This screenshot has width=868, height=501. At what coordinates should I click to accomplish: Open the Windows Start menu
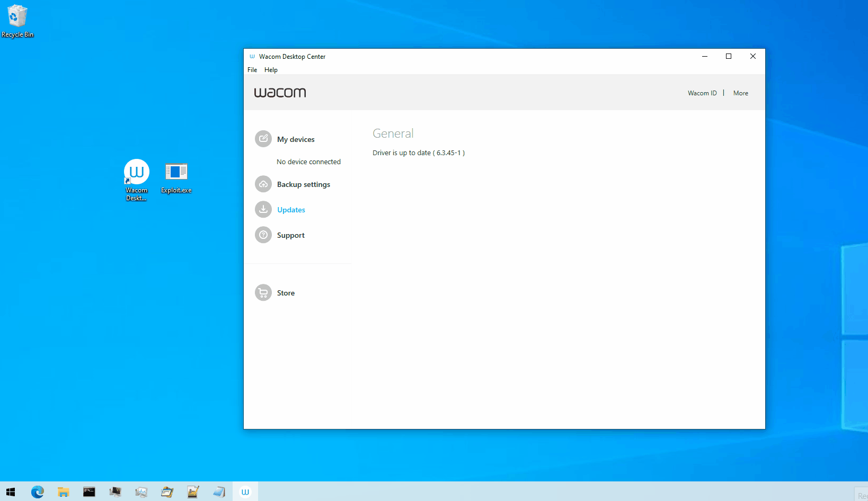[x=11, y=492]
